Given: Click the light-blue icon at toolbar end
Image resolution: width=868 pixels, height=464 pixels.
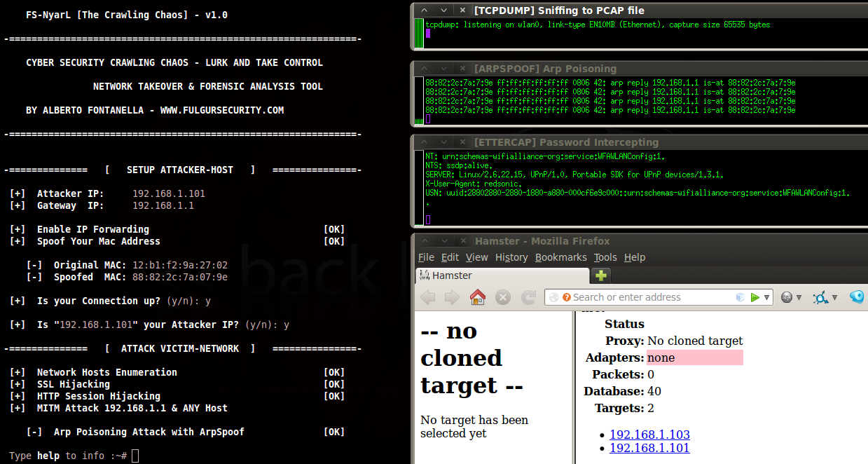Looking at the screenshot, I should tap(857, 297).
